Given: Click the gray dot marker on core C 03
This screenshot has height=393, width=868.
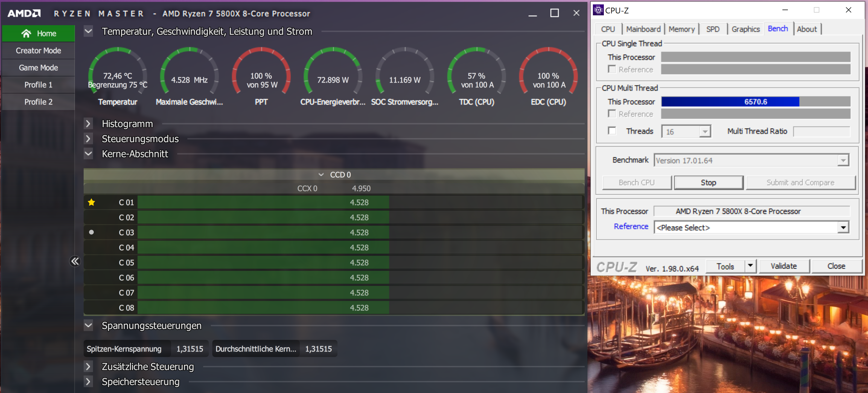Looking at the screenshot, I should click(x=91, y=232).
